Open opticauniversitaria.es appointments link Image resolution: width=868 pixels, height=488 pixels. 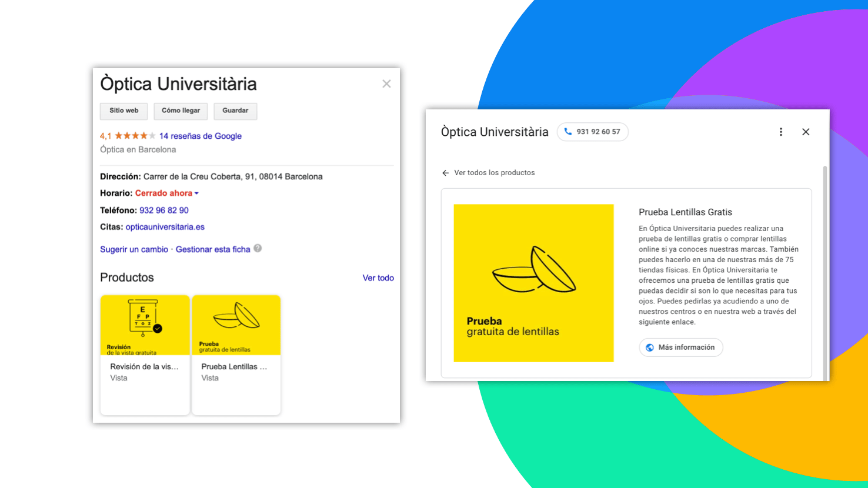165,227
